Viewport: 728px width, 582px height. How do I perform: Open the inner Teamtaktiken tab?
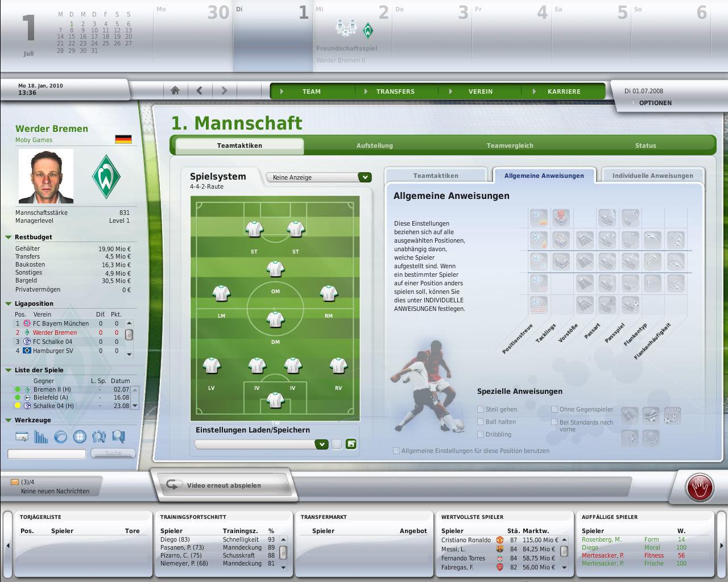coord(436,176)
